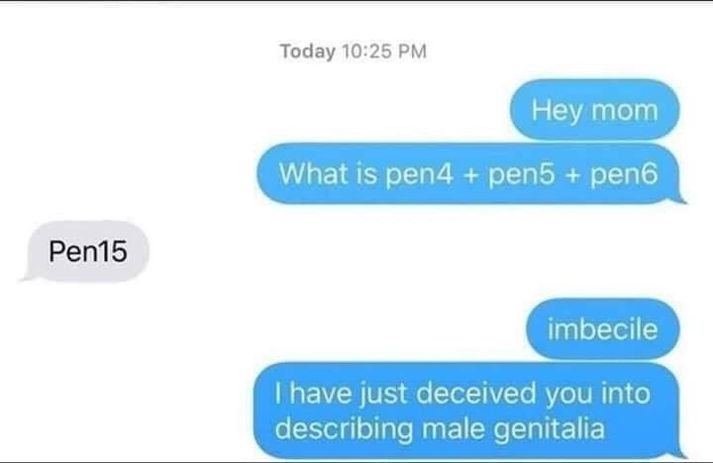This screenshot has height=463, width=713.
Task: Select the "I have just deceived you" message
Action: pyautogui.click(x=468, y=410)
